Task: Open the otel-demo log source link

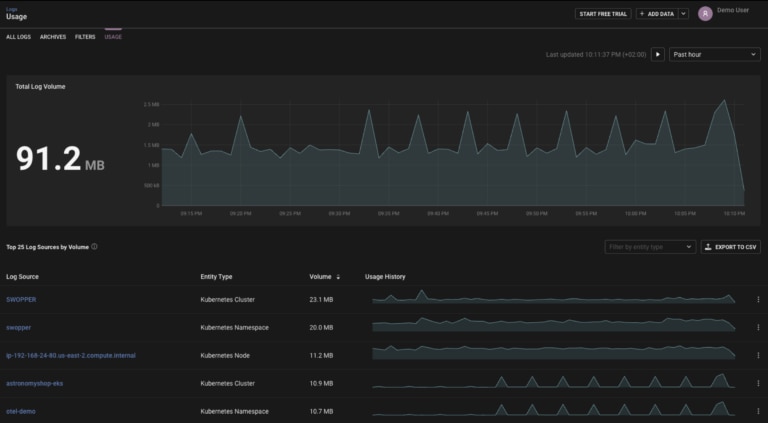Action: (21, 411)
